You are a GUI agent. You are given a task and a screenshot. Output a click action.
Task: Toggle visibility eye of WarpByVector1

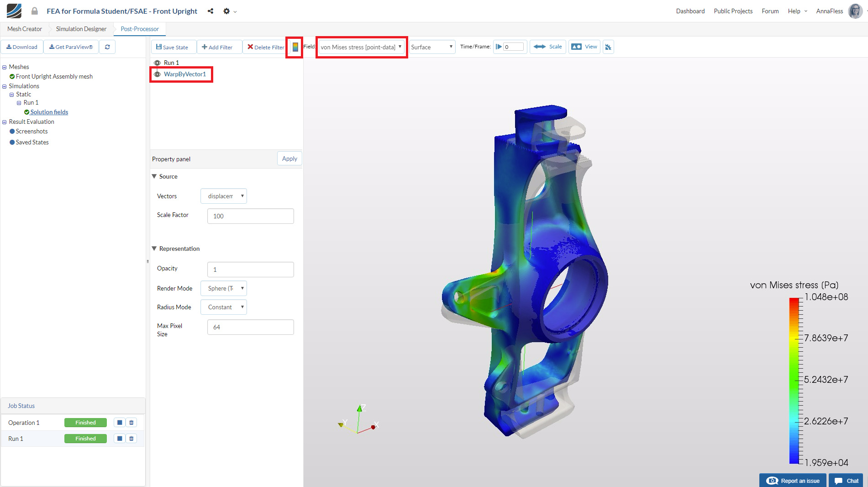pyautogui.click(x=157, y=74)
